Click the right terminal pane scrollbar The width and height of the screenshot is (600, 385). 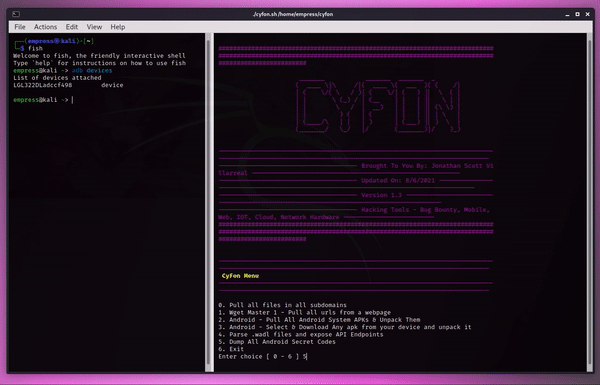tap(589, 202)
